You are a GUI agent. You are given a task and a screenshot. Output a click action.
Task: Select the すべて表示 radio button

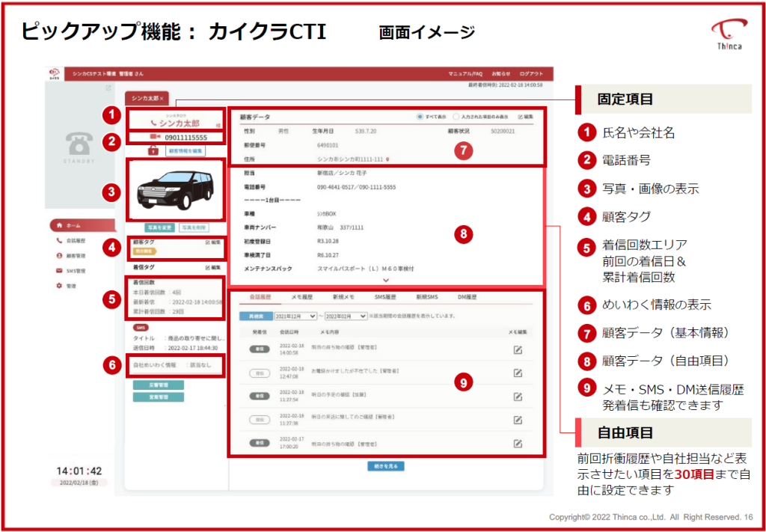(x=420, y=117)
